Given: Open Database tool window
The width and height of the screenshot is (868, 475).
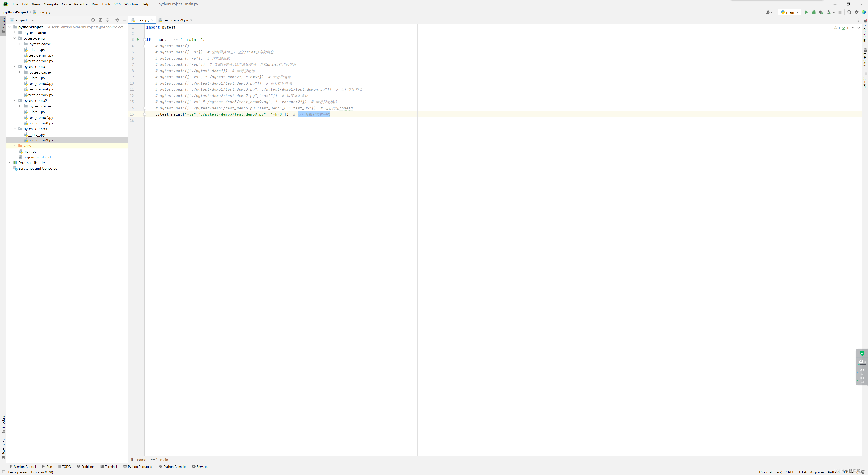Looking at the screenshot, I should pyautogui.click(x=865, y=57).
